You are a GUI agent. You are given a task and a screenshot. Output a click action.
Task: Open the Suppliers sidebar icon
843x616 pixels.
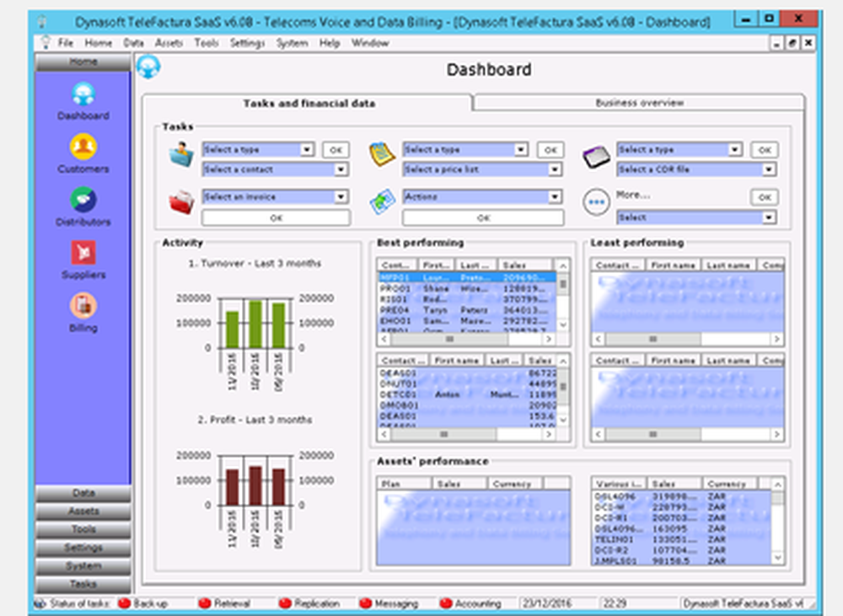[83, 253]
